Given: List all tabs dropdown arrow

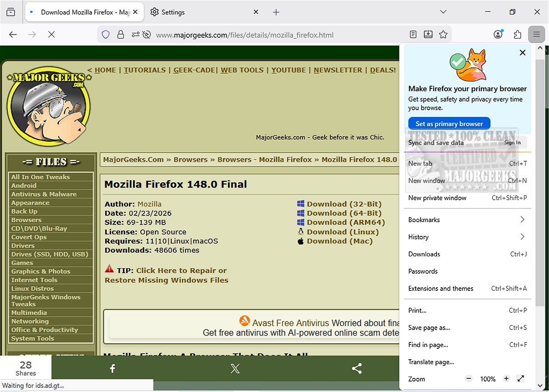Looking at the screenshot, I should (x=443, y=12).
